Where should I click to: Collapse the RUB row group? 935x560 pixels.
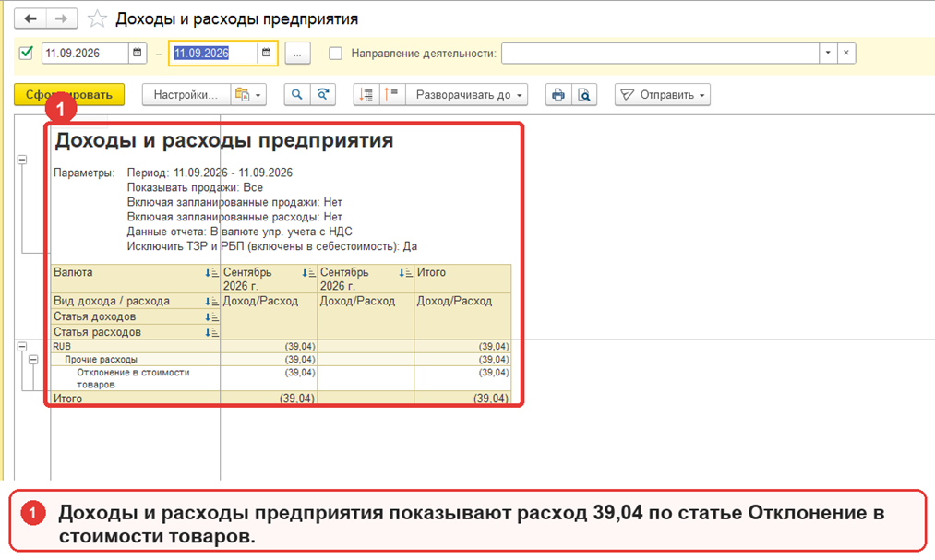pyautogui.click(x=22, y=346)
